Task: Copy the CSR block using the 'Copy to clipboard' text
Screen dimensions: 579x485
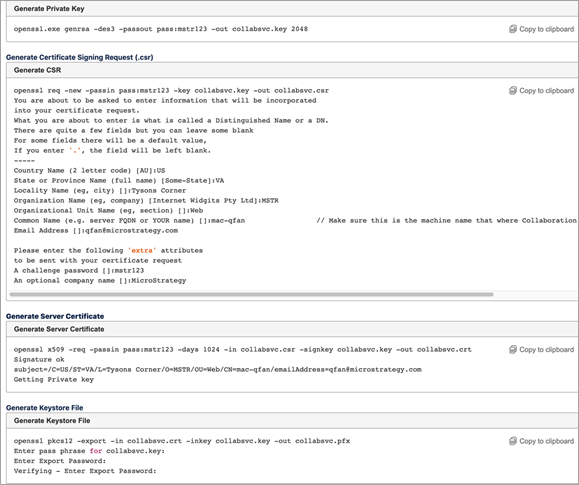Action: [547, 91]
